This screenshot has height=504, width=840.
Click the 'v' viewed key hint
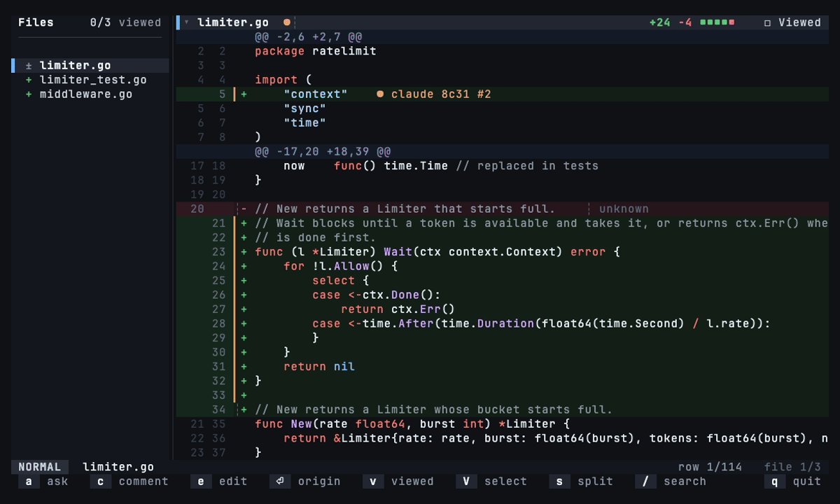pos(398,482)
